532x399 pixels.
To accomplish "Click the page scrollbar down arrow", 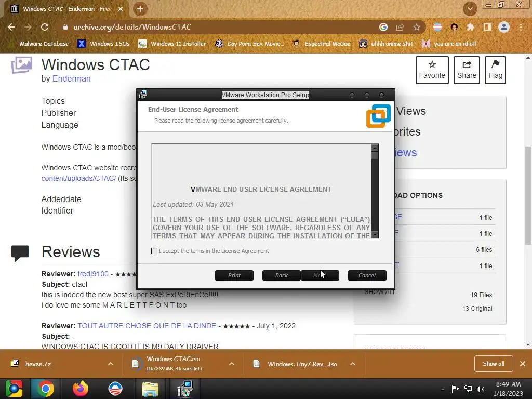I will [528, 345].
